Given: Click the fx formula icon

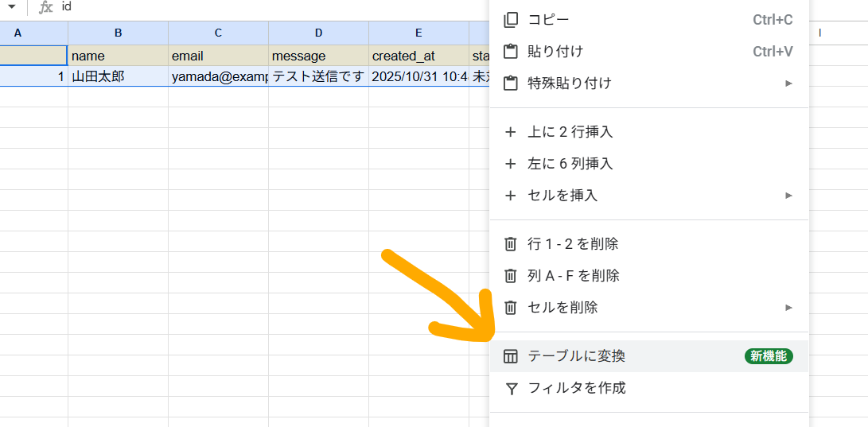Looking at the screenshot, I should [x=46, y=7].
